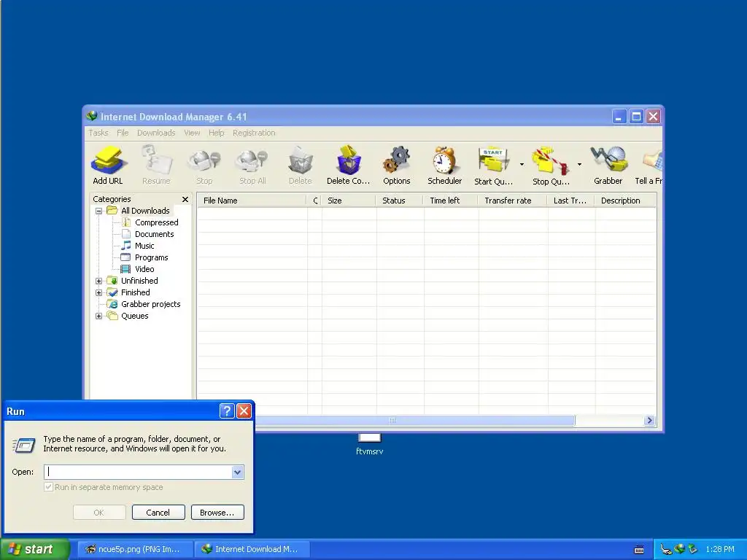The width and height of the screenshot is (747, 560).
Task: Click the keyboard icon on the taskbar
Action: pos(639,550)
